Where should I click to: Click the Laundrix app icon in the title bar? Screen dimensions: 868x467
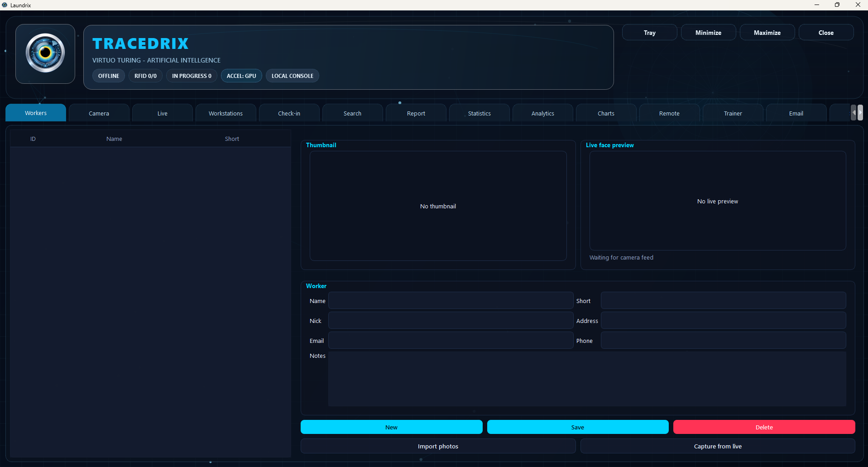point(5,5)
